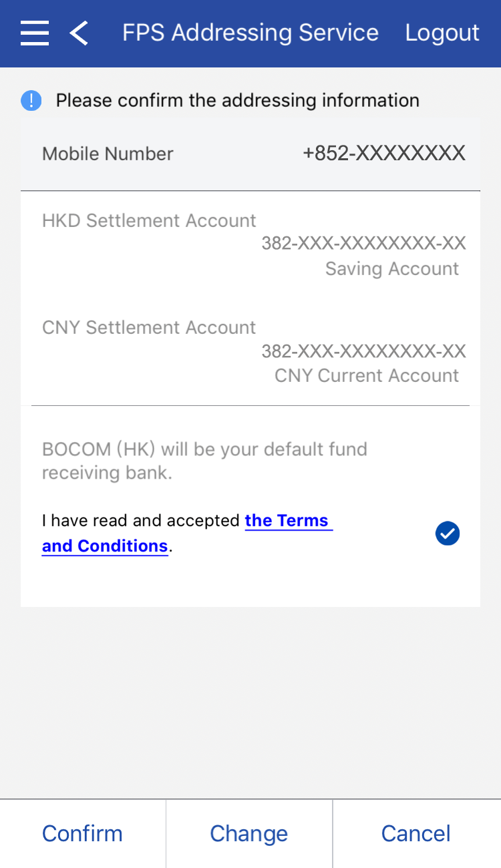
Task: Select the CNY Settlement Account label
Action: [x=149, y=328]
